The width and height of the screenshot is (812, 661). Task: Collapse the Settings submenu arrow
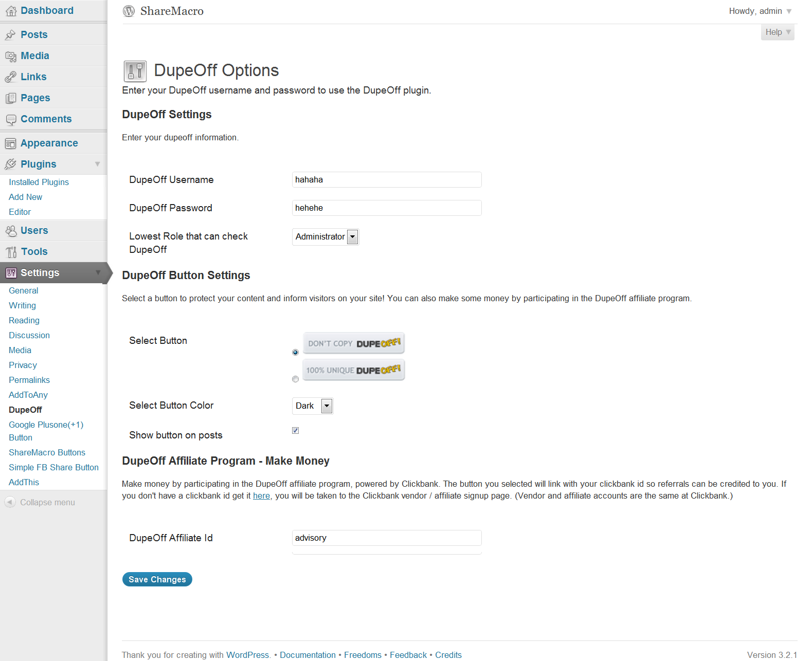click(97, 273)
